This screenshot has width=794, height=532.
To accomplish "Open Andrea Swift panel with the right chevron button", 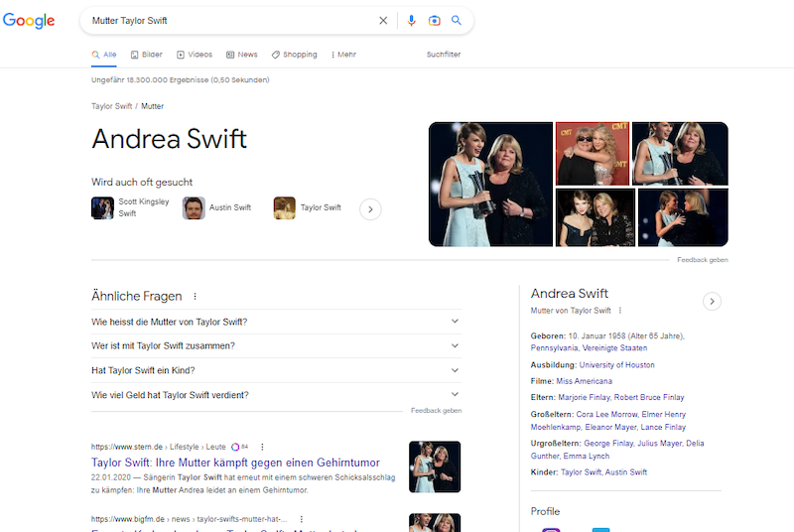I will 712,301.
